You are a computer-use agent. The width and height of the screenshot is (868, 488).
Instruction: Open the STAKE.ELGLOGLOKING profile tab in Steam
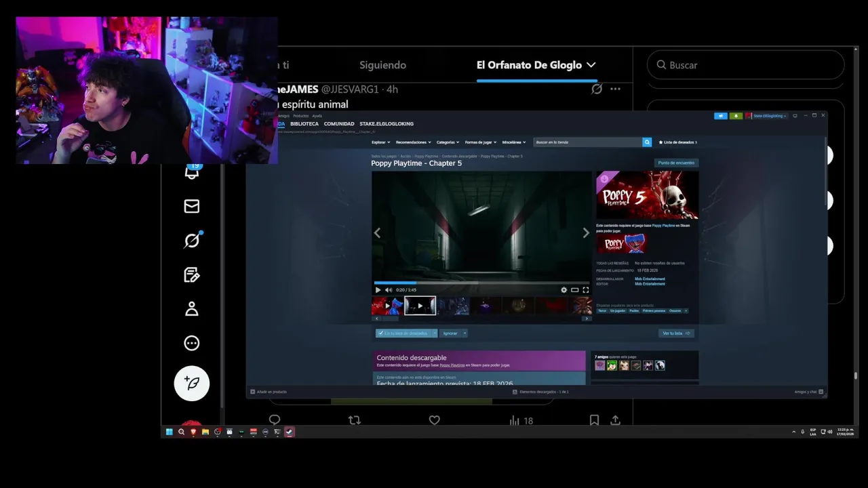click(387, 124)
